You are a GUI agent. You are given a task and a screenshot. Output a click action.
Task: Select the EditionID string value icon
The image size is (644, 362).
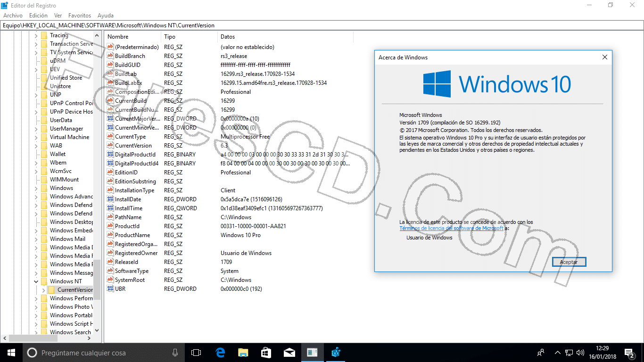click(x=110, y=173)
